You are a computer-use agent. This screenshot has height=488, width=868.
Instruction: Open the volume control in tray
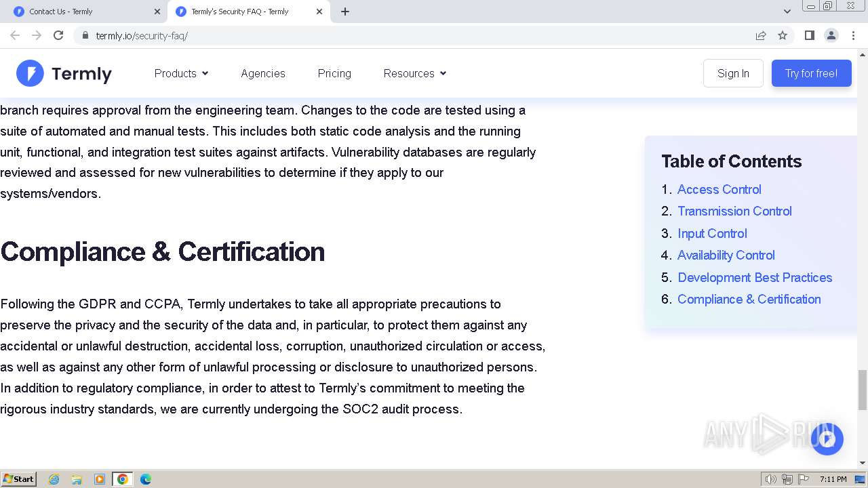[x=771, y=479]
